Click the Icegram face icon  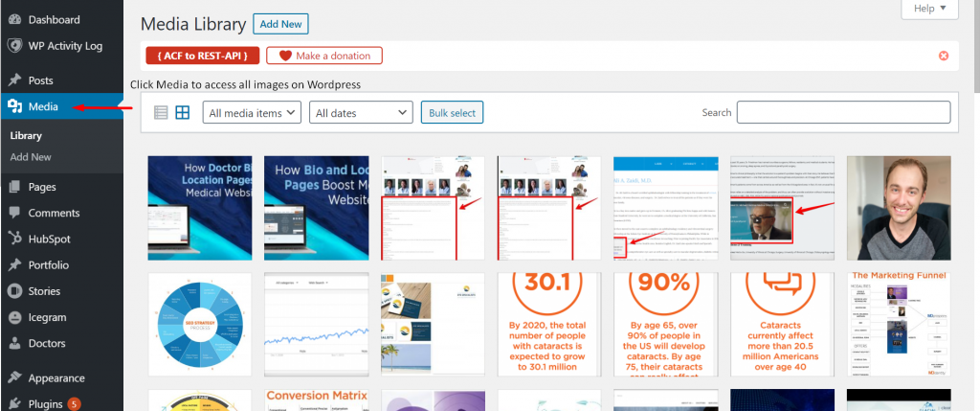click(15, 317)
